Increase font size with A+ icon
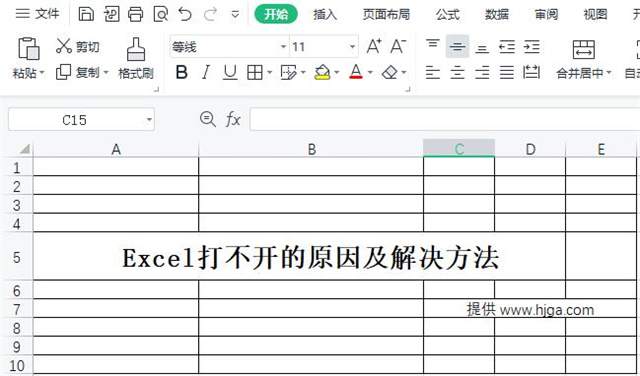 [373, 46]
